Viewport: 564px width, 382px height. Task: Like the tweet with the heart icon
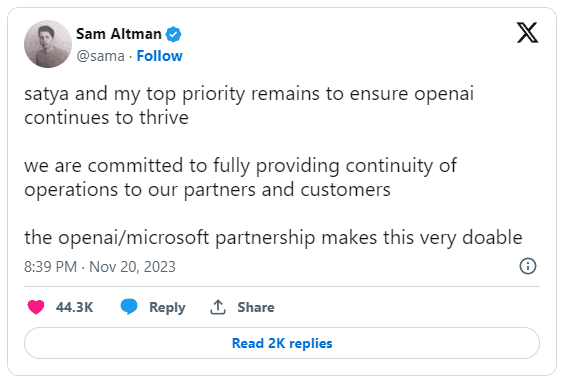point(36,307)
